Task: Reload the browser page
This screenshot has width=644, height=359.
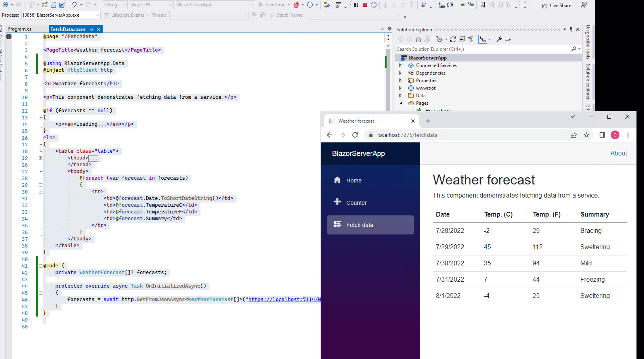Action: 355,135
